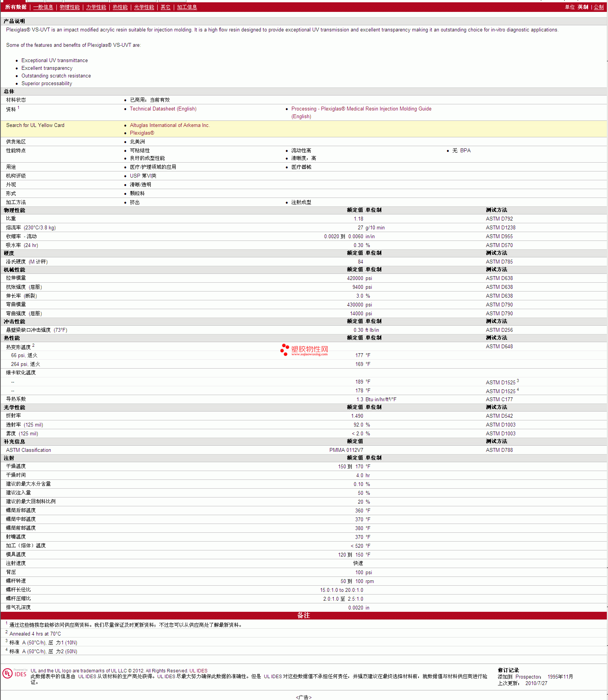Switch to the 光学性能 tab
Screen dimensions: 608x700
click(144, 7)
